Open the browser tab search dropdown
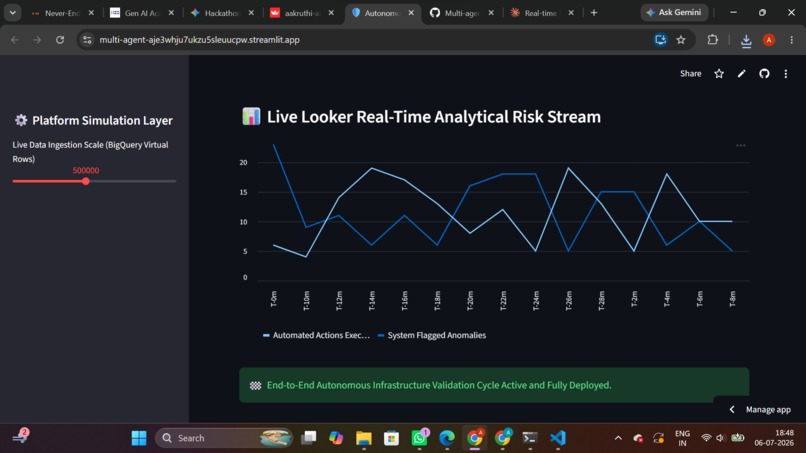 click(x=12, y=12)
